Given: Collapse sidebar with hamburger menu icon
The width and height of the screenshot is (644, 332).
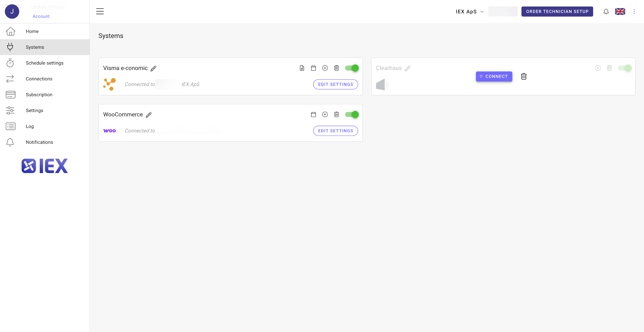Looking at the screenshot, I should (100, 11).
